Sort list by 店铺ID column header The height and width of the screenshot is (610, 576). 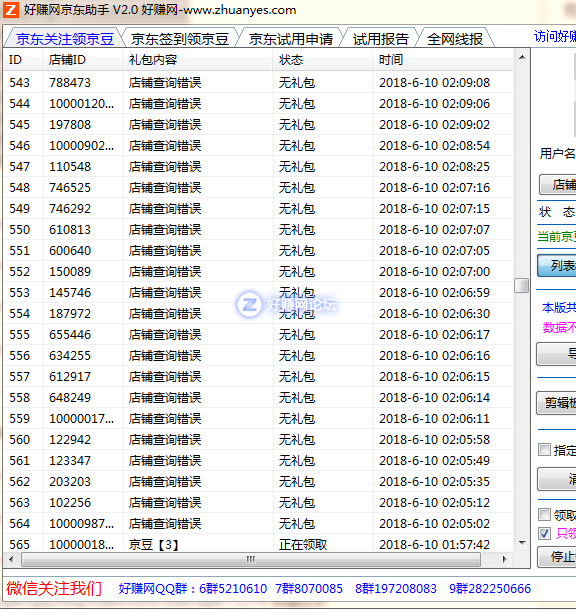(x=82, y=60)
